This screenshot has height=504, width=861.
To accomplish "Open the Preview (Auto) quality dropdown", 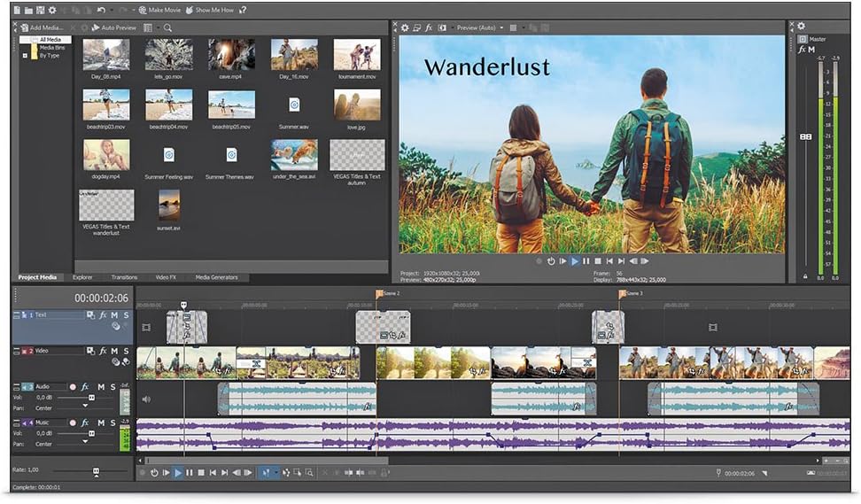I will 501,27.
